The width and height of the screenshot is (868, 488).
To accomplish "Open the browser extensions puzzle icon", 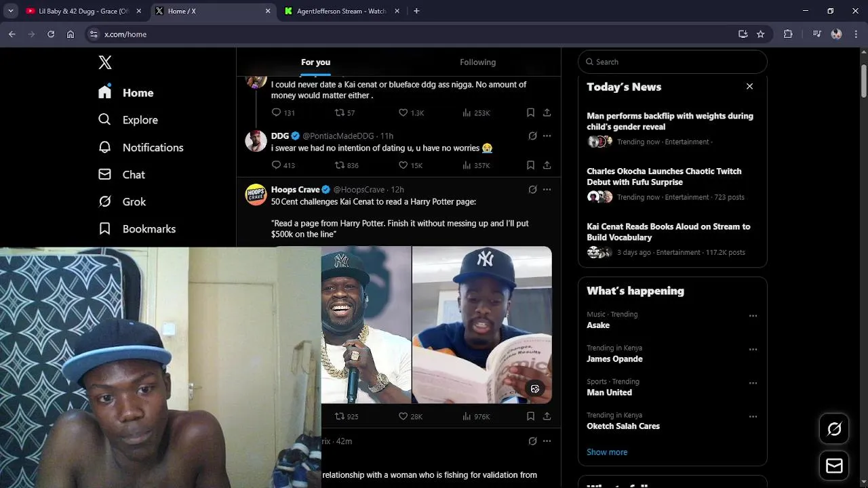I will [788, 34].
